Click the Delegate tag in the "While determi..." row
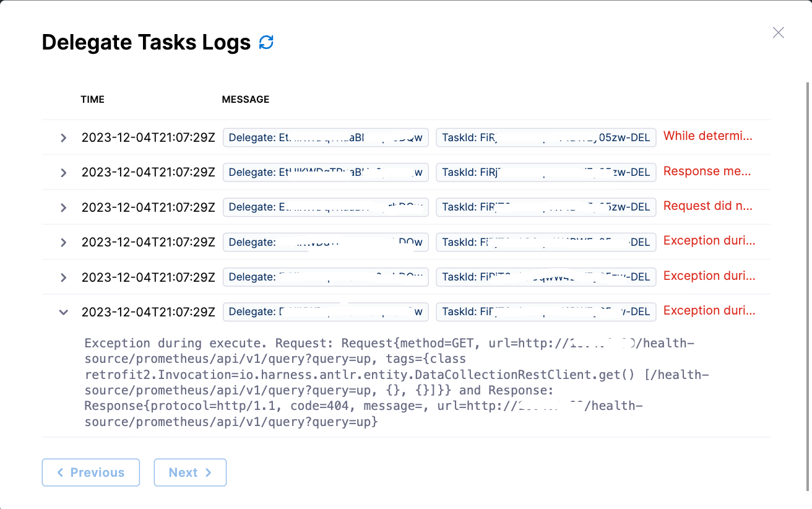The image size is (812, 509). point(326,137)
